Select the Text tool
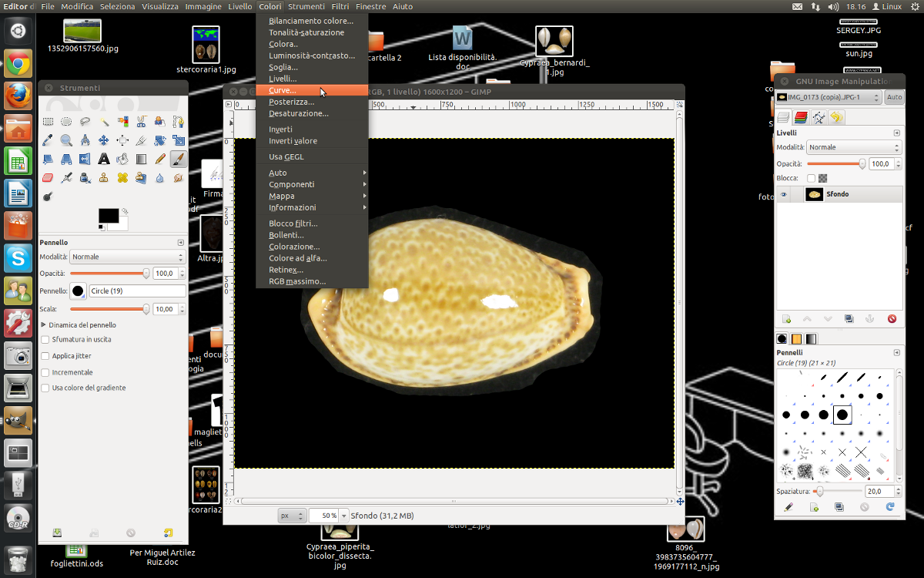The width and height of the screenshot is (924, 578). click(104, 160)
